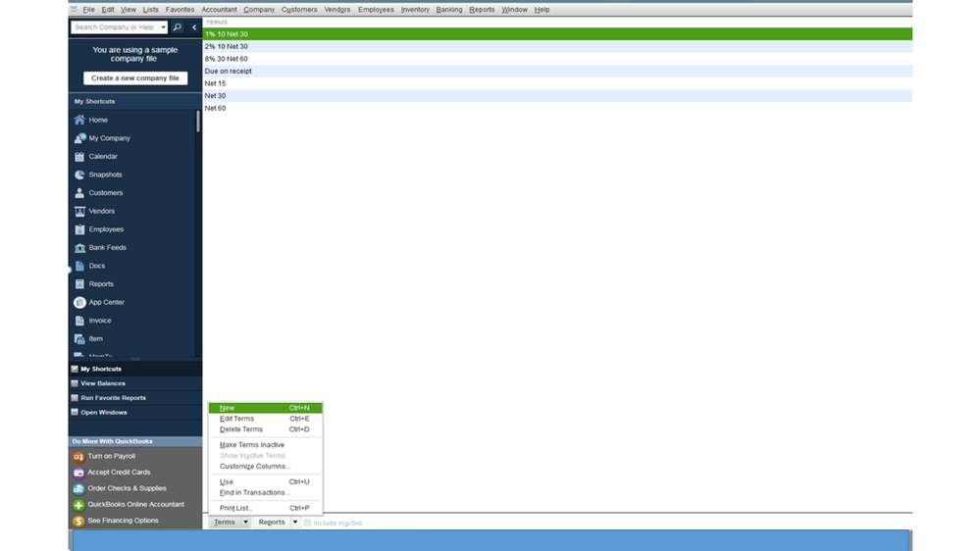Image resolution: width=980 pixels, height=551 pixels.
Task: Open the Vendors shortcut icon
Action: 79,211
